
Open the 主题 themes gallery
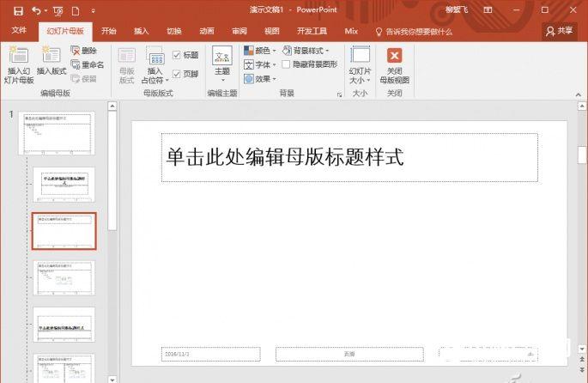(x=222, y=64)
